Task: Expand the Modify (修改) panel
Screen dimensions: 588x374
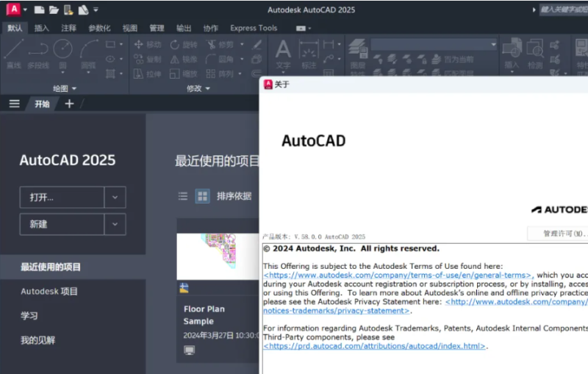Action: click(x=198, y=88)
